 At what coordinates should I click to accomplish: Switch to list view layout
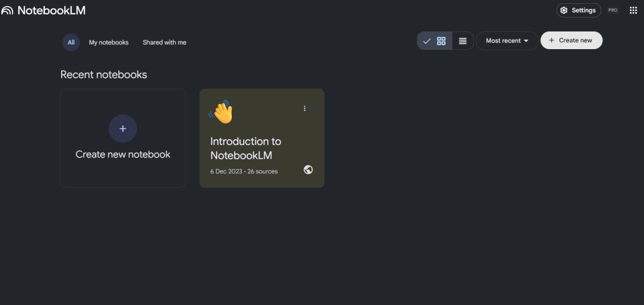463,41
